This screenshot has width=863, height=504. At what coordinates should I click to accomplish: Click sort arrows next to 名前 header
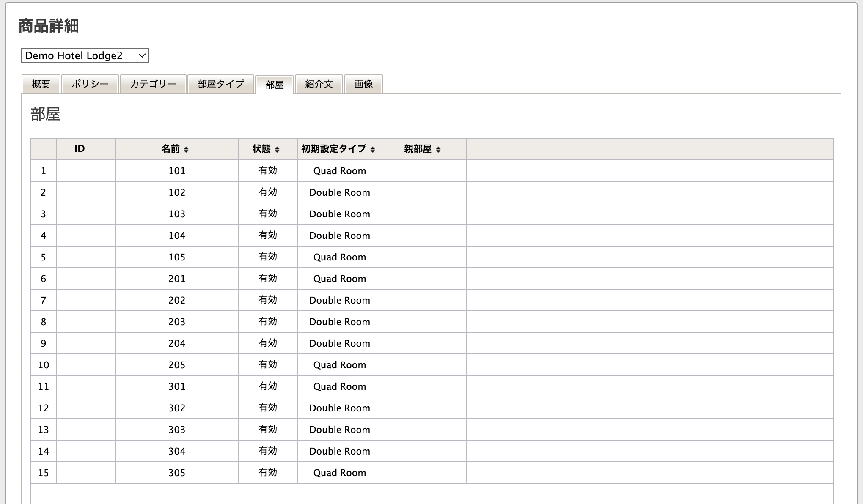coord(186,149)
